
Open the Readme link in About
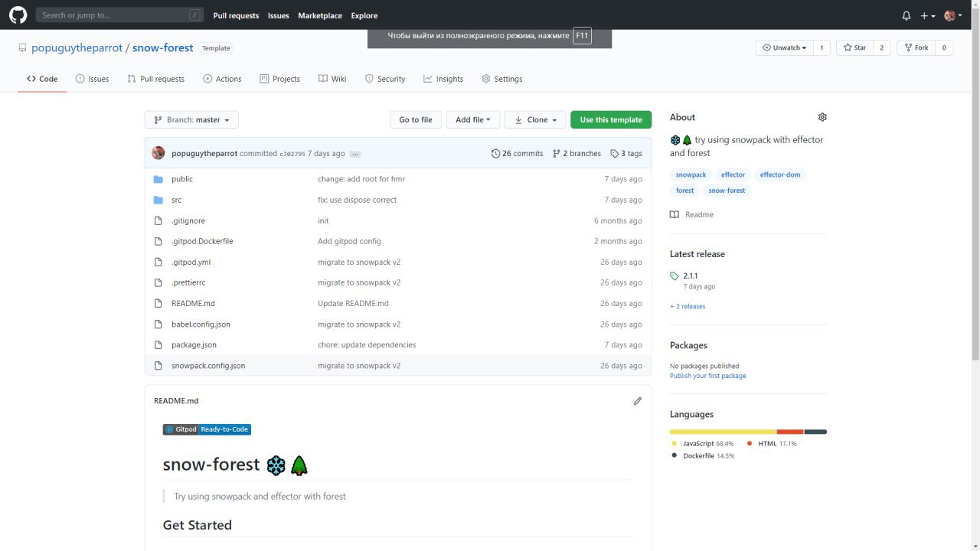point(692,215)
